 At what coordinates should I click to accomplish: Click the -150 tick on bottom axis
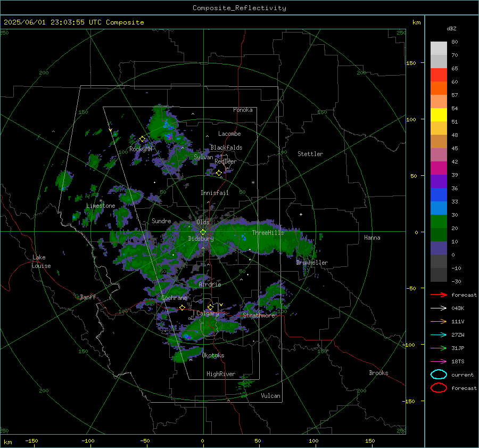31,441
